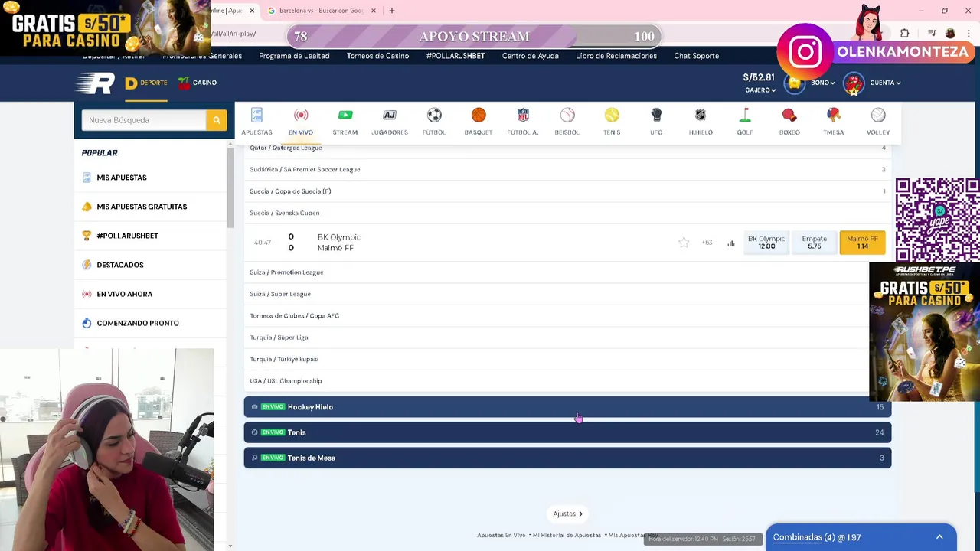Open Comenzando Pronto in sidebar

point(137,323)
